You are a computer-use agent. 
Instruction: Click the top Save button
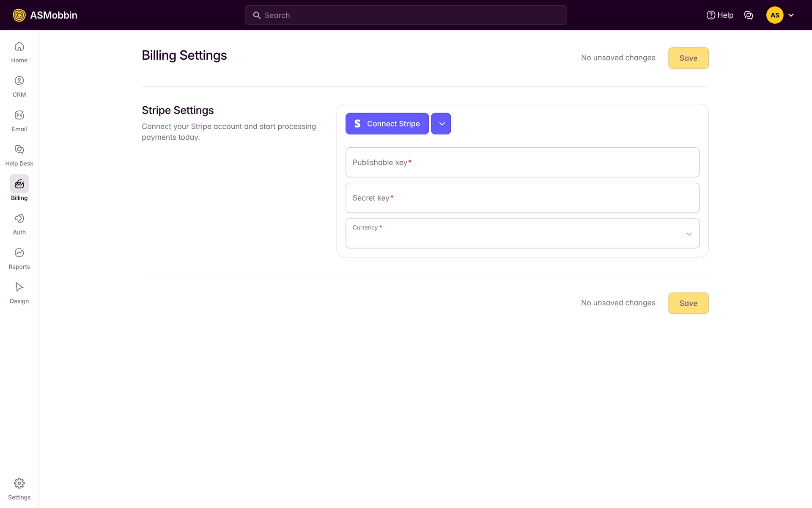[688, 58]
